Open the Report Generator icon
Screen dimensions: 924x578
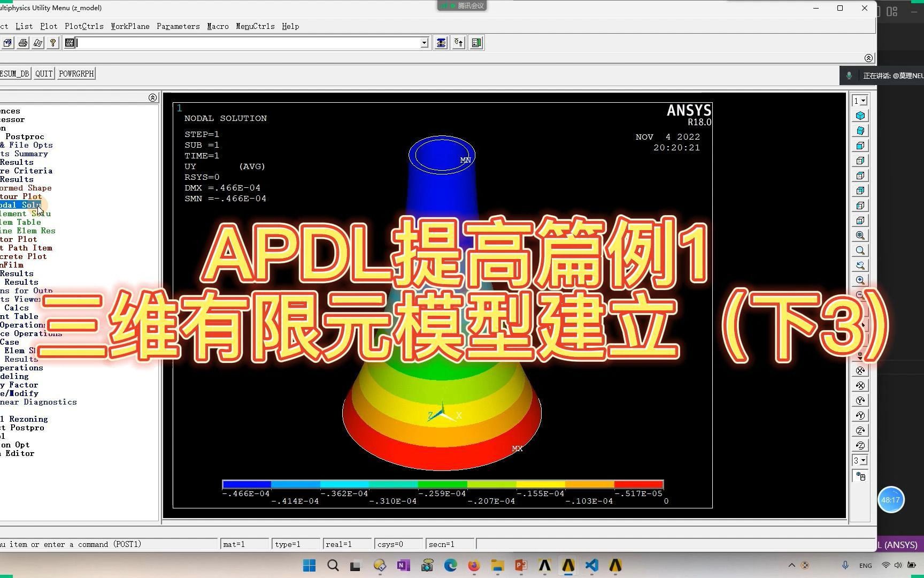(38, 43)
